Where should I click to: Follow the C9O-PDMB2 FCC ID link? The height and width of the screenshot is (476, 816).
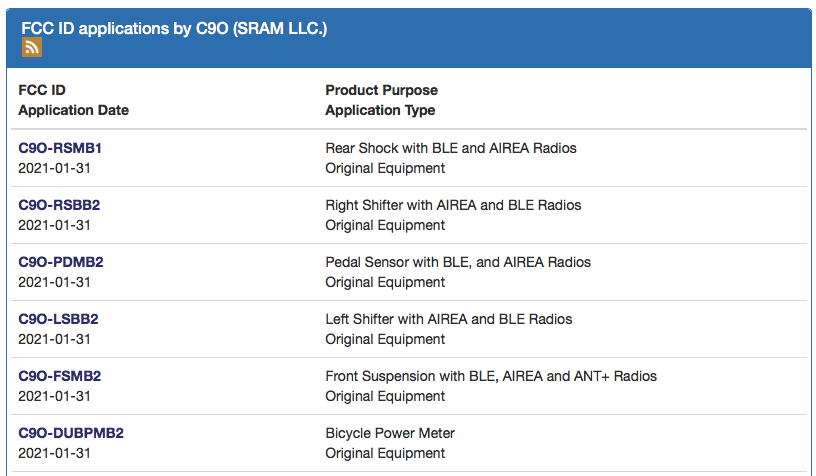coord(61,262)
